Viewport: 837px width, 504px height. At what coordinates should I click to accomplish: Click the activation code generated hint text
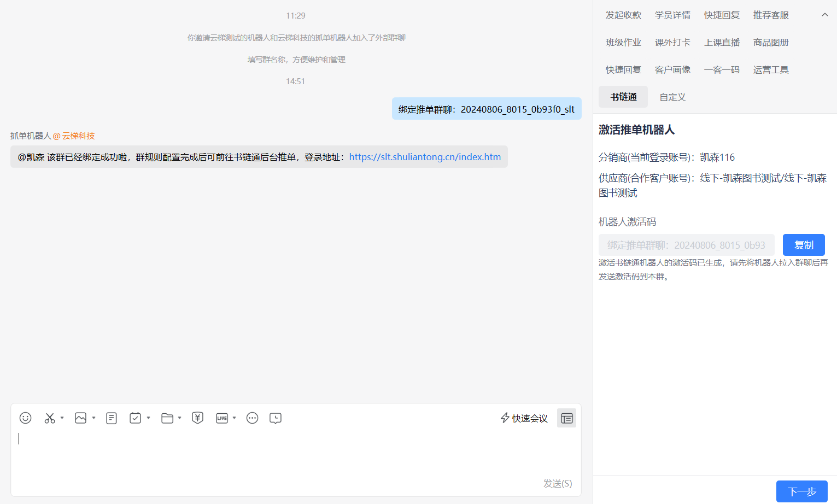coord(713,269)
